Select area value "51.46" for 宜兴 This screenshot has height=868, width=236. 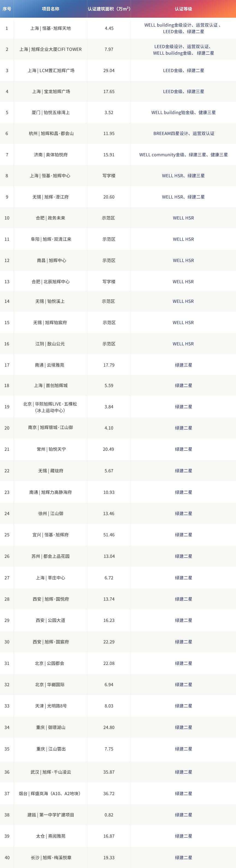[109, 535]
